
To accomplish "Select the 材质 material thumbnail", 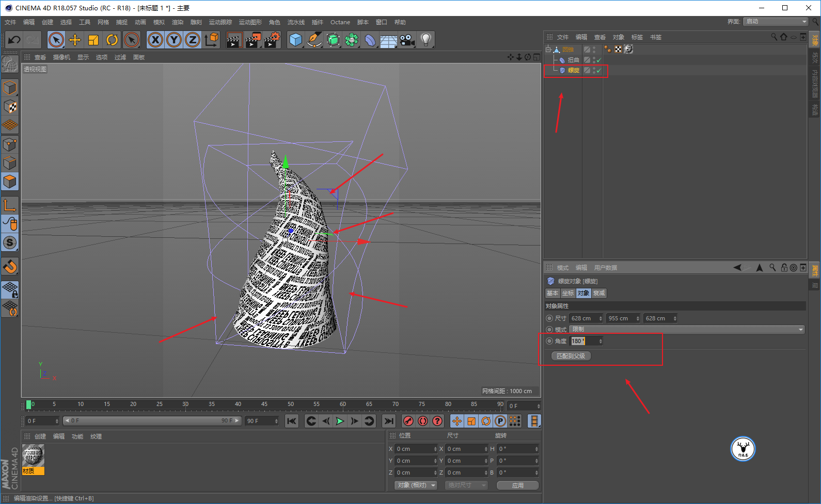I will click(x=33, y=460).
